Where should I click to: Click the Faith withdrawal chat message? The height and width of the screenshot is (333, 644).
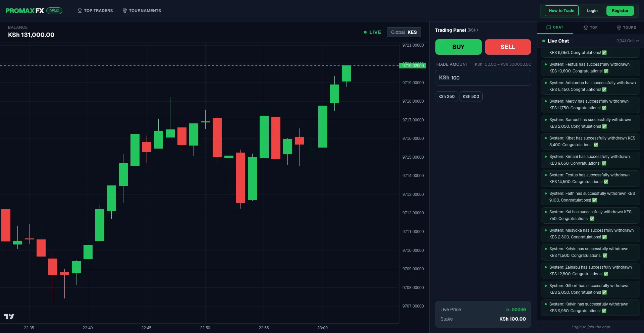tap(590, 197)
